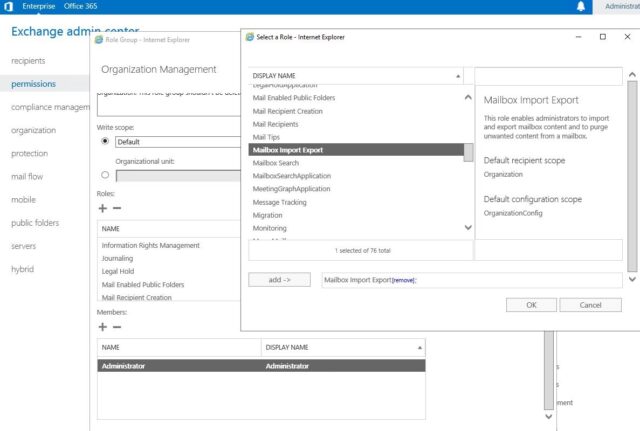Open compliance management in the navigation
This screenshot has width=640, height=431.
pyautogui.click(x=50, y=107)
